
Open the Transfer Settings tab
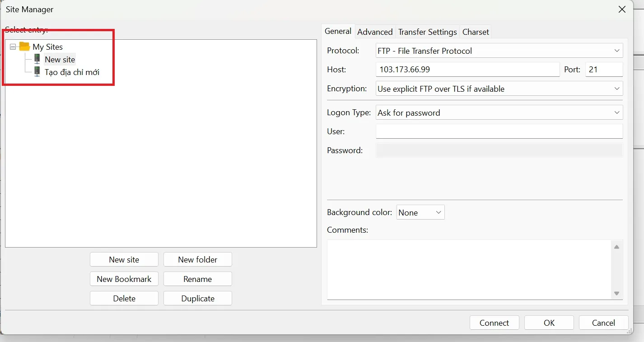[x=427, y=32]
